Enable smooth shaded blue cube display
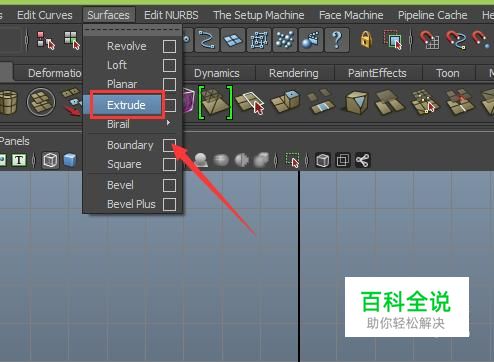494x362 pixels. [70, 160]
